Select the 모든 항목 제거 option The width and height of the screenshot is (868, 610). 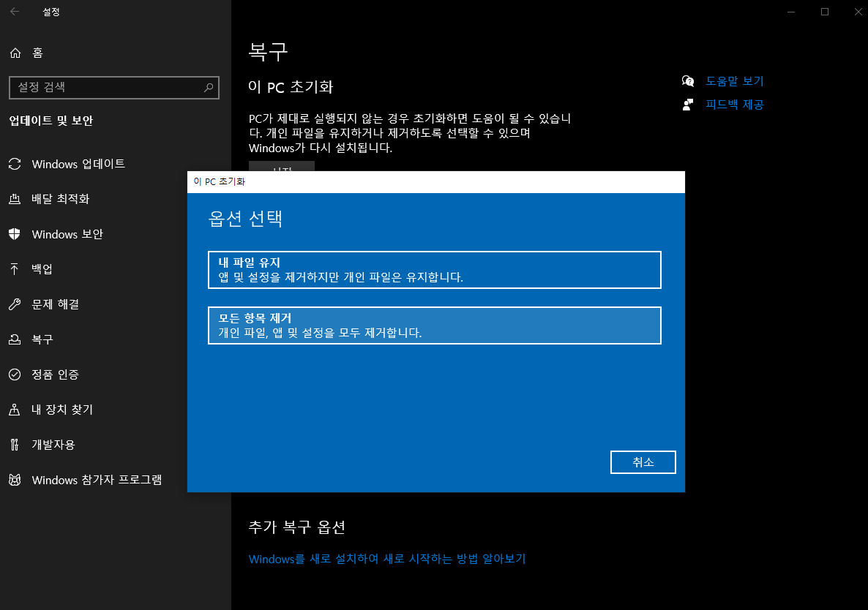click(x=434, y=325)
